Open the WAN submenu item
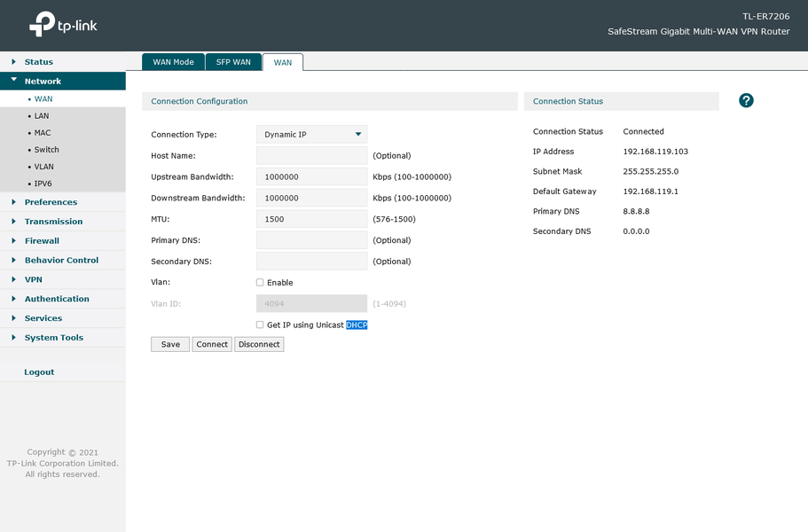808x532 pixels. coord(63,99)
